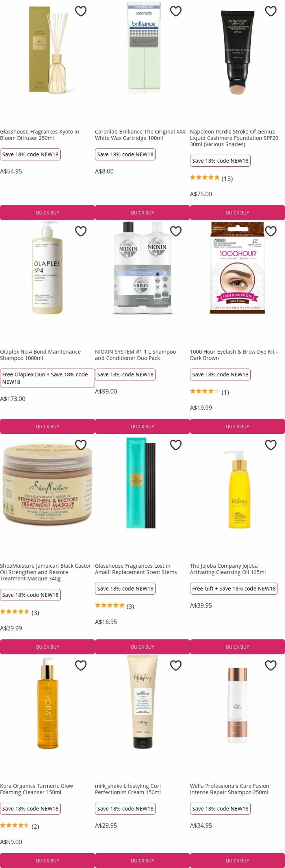Quick Buy the Jojoba Cleansing Oil
Image resolution: width=285 pixels, height=868 pixels.
tap(237, 647)
